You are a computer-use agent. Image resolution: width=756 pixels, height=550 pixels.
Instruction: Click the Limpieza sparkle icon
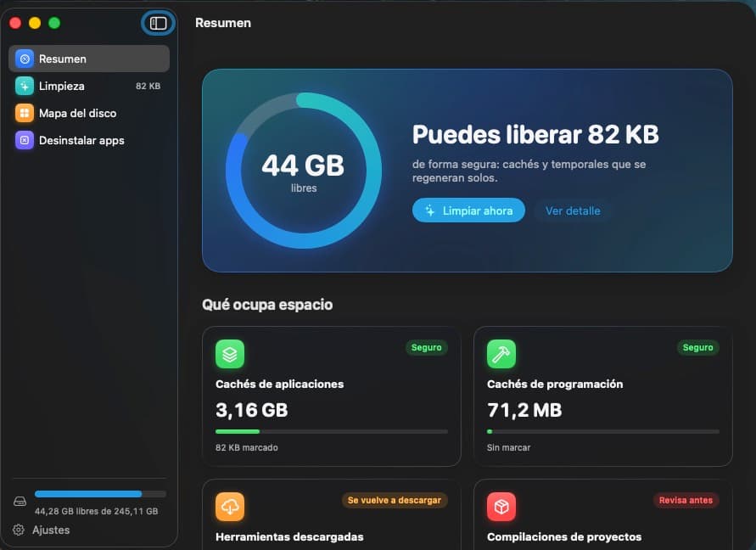tap(25, 86)
